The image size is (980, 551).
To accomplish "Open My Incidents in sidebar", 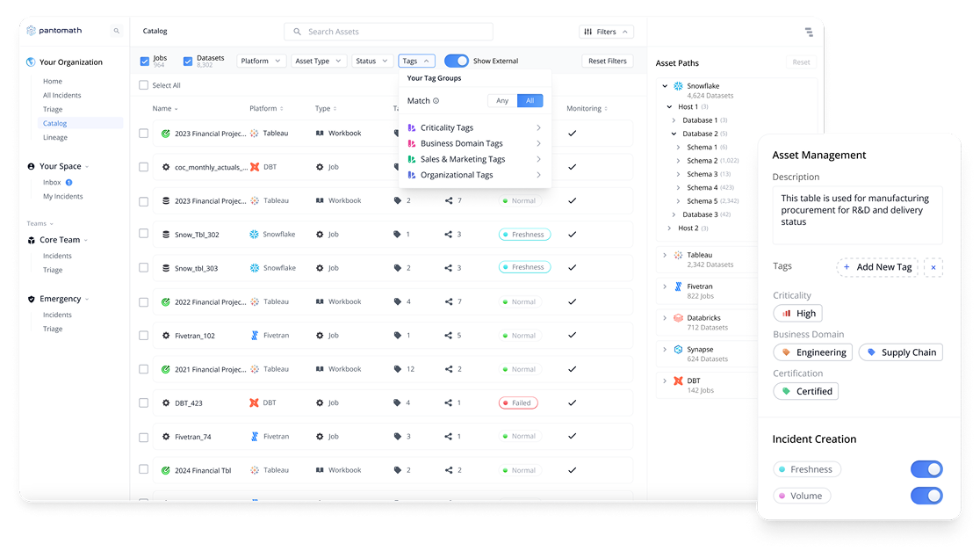I will click(62, 196).
